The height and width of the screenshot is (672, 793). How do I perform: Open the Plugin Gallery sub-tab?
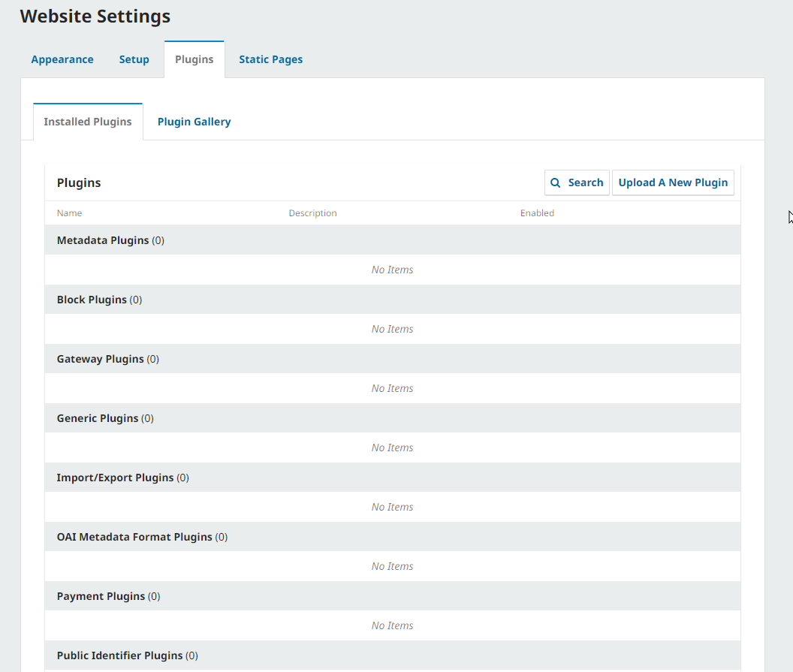(194, 122)
